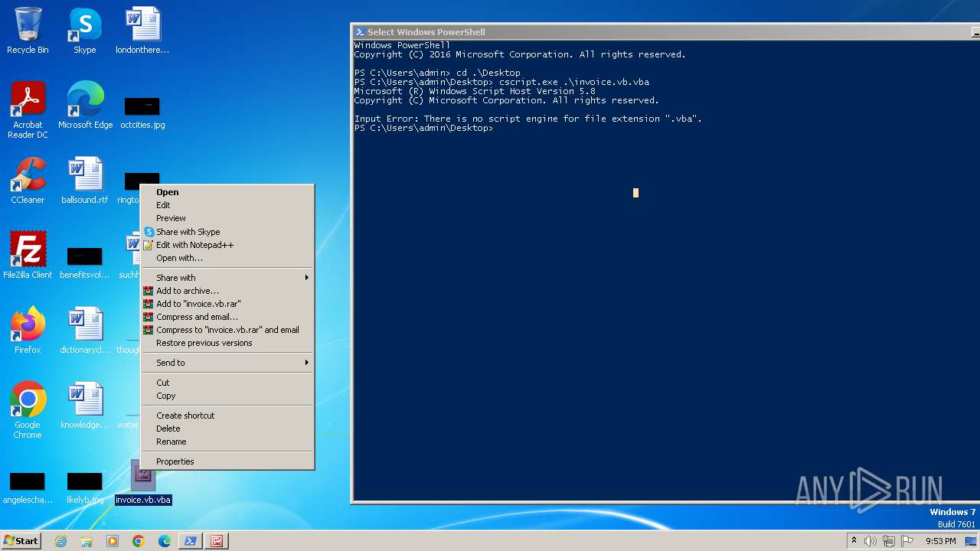980x551 pixels.
Task: Open Properties from the context menu
Action: pos(227,461)
